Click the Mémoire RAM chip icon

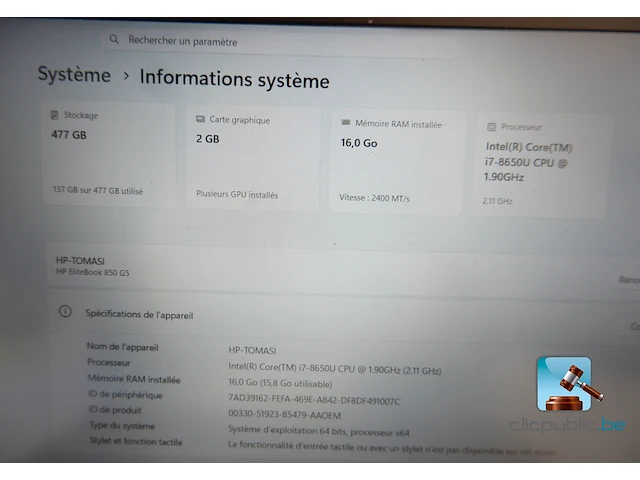pos(346,122)
